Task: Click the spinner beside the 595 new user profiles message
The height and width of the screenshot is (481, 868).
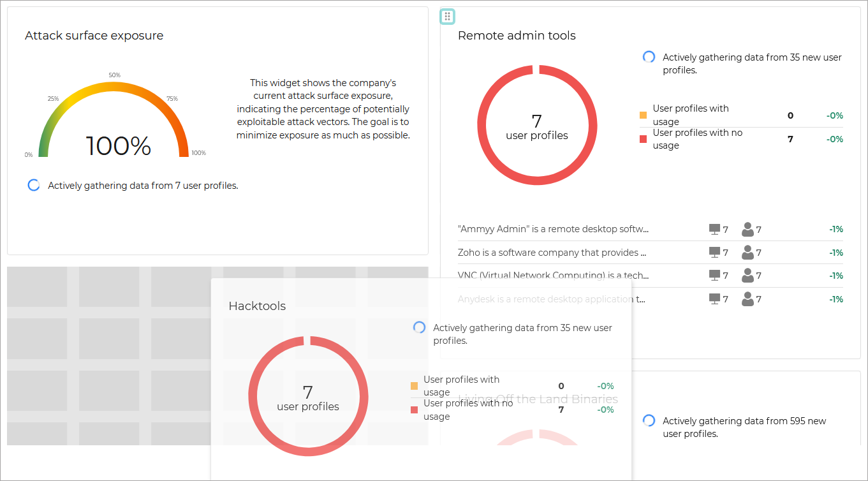Action: click(649, 420)
